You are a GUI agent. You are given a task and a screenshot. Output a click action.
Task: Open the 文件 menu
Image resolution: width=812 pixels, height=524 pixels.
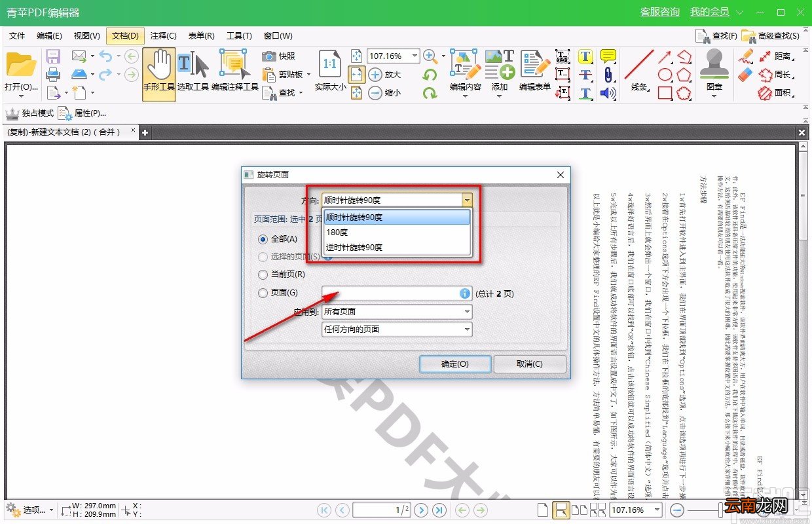point(17,36)
